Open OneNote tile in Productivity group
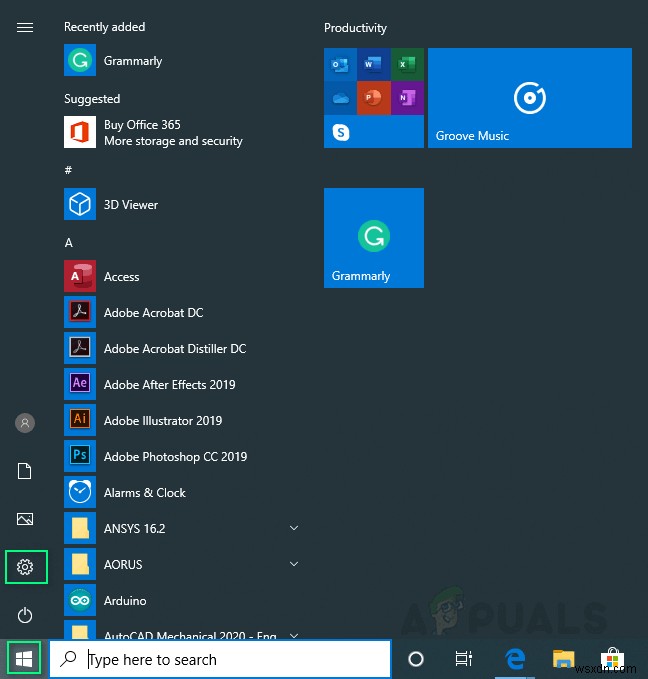Viewport: 648px width, 679px height. (407, 98)
